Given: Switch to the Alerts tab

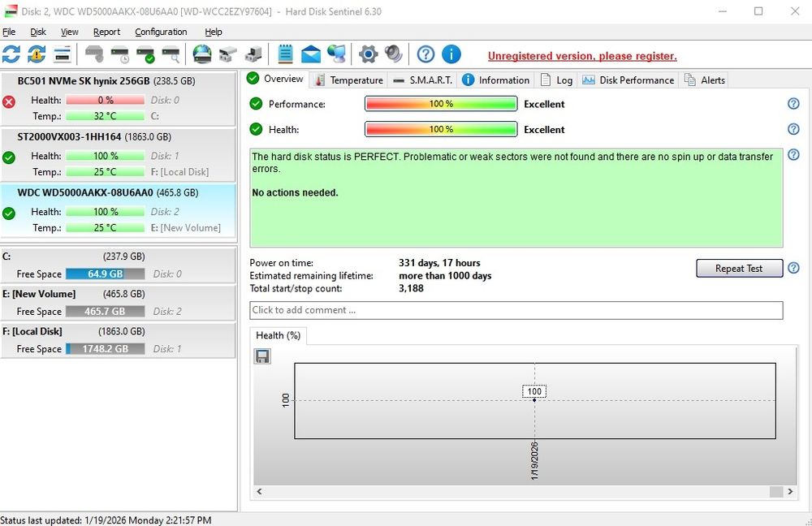Looking at the screenshot, I should coord(704,80).
